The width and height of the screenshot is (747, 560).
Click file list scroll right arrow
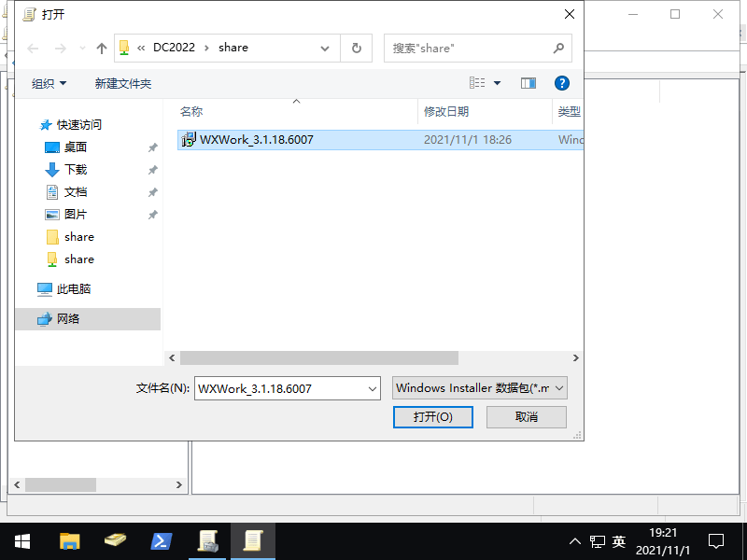pyautogui.click(x=575, y=357)
